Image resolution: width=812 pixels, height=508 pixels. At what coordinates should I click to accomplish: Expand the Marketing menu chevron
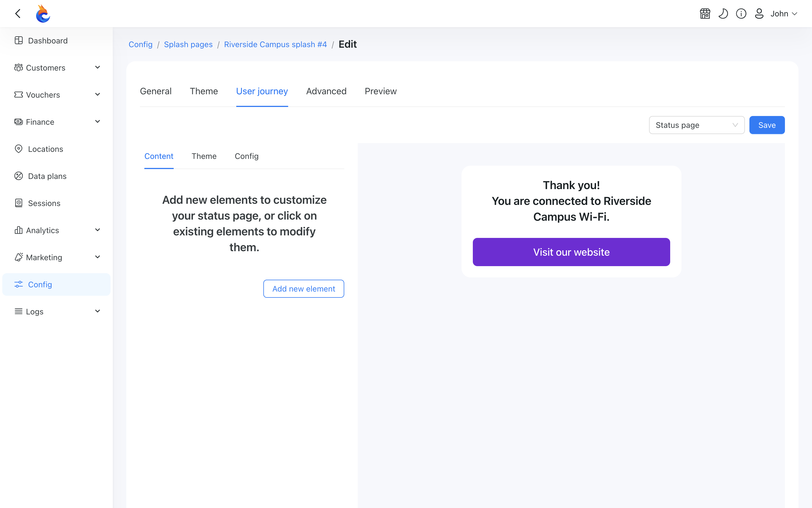[98, 257]
